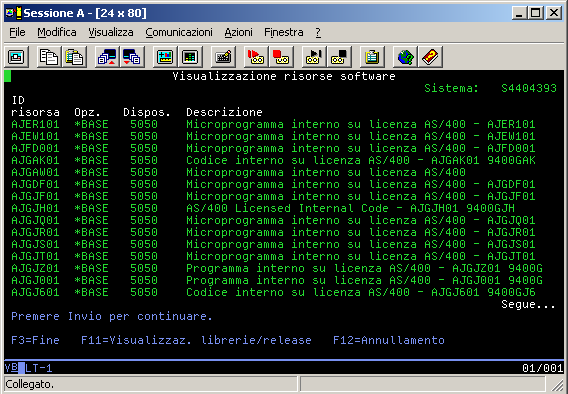Click the system name S4404393

coord(529,88)
